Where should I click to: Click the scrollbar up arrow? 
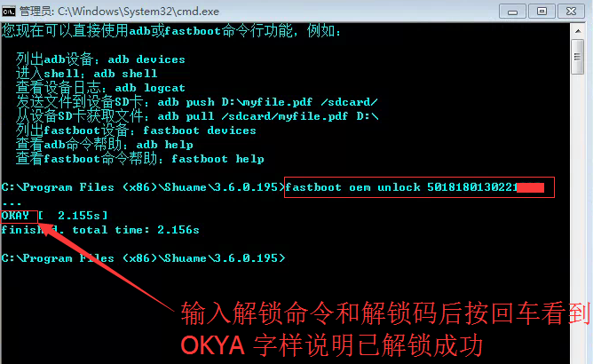point(578,31)
